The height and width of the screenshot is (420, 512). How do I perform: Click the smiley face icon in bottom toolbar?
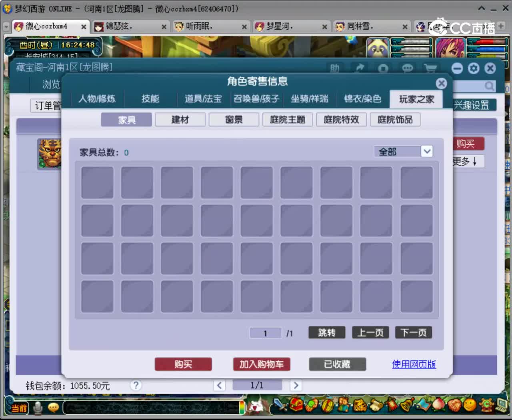470,404
